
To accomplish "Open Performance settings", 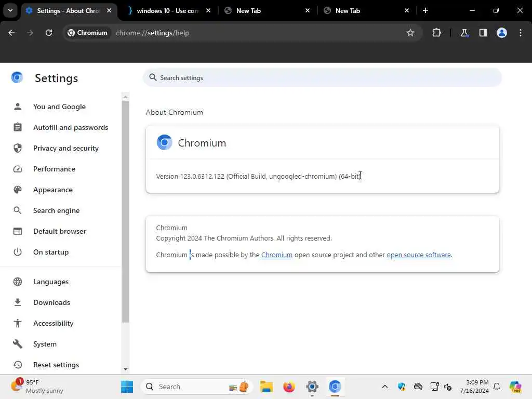I will pos(54,169).
